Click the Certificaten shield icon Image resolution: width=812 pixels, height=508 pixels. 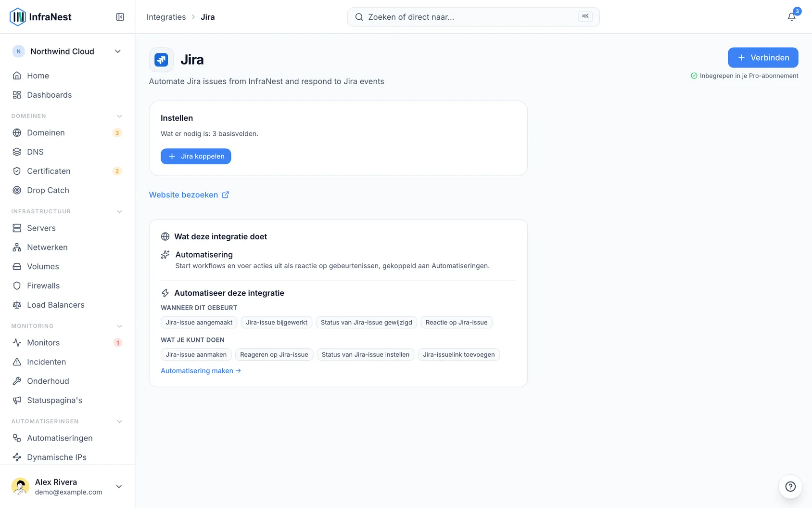[x=17, y=171]
